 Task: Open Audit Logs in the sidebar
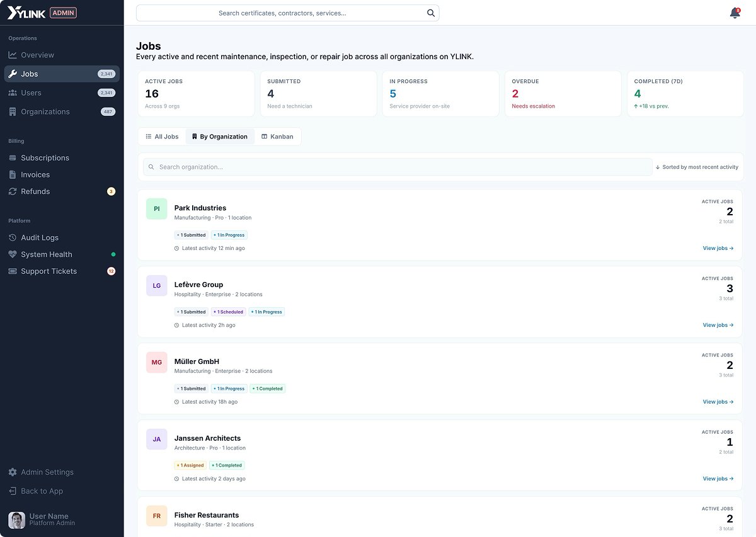click(62, 237)
